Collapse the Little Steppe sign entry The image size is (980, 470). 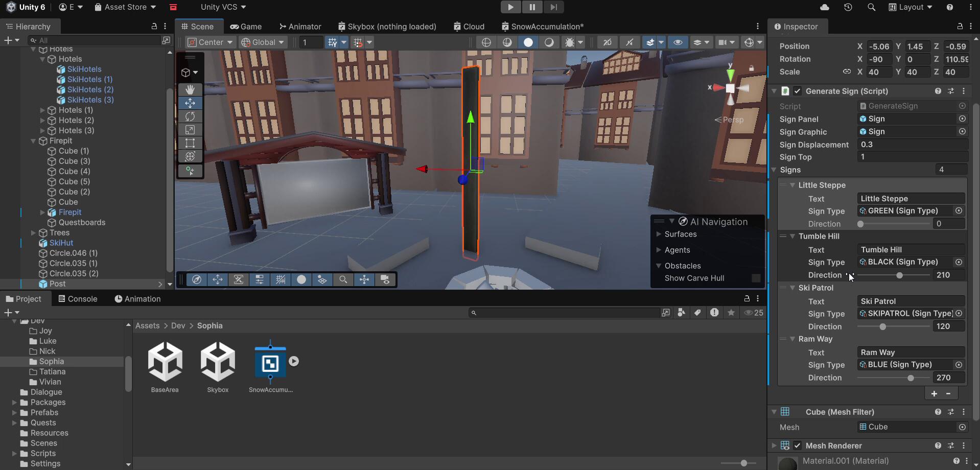click(792, 185)
